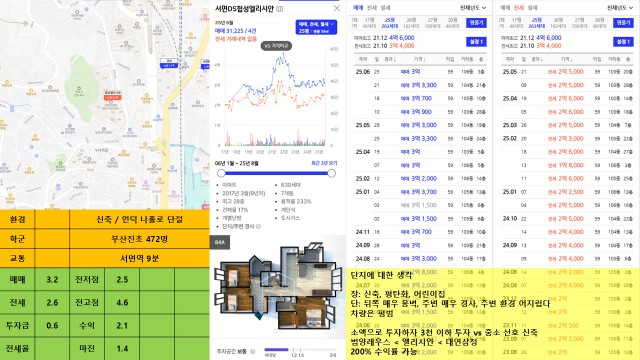The height and width of the screenshot is (360, 640).
Task: Click 매매 31,225 / 4건 summary text
Action: coord(236,31)
